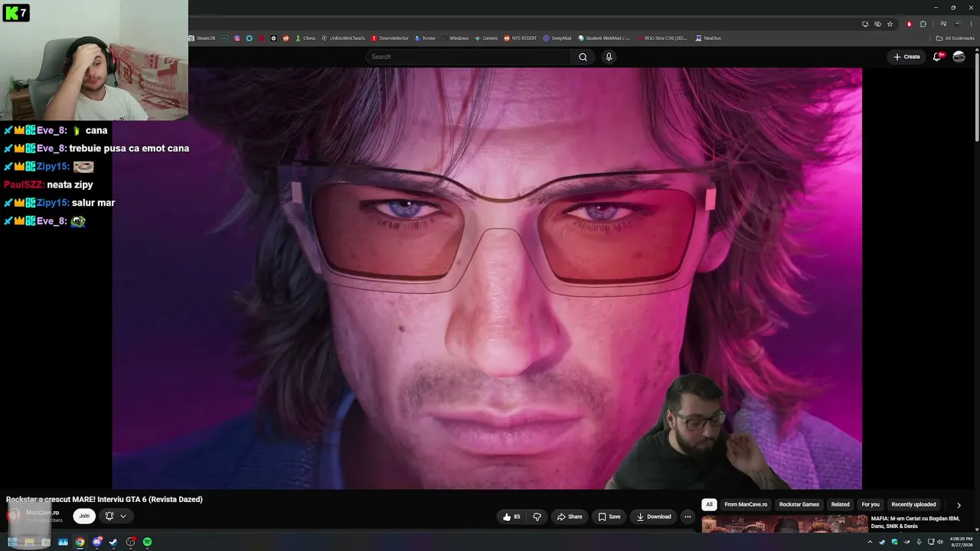Select the Recently uploaded chip

(913, 505)
